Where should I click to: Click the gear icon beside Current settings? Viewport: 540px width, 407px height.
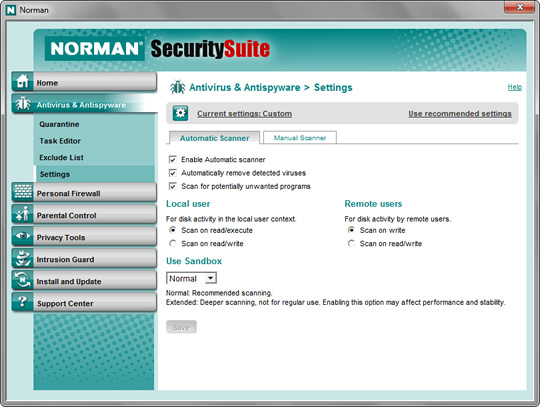180,113
